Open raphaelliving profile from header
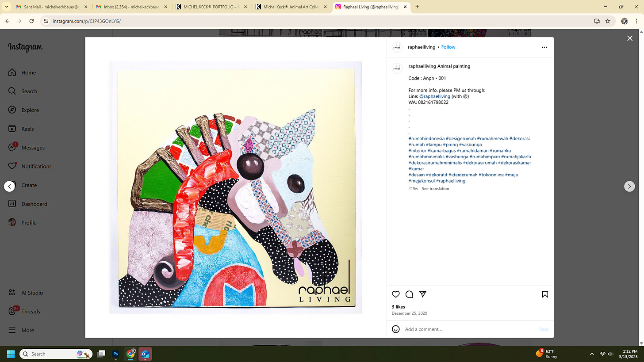Screen dimensions: 644x362 (x=422, y=47)
